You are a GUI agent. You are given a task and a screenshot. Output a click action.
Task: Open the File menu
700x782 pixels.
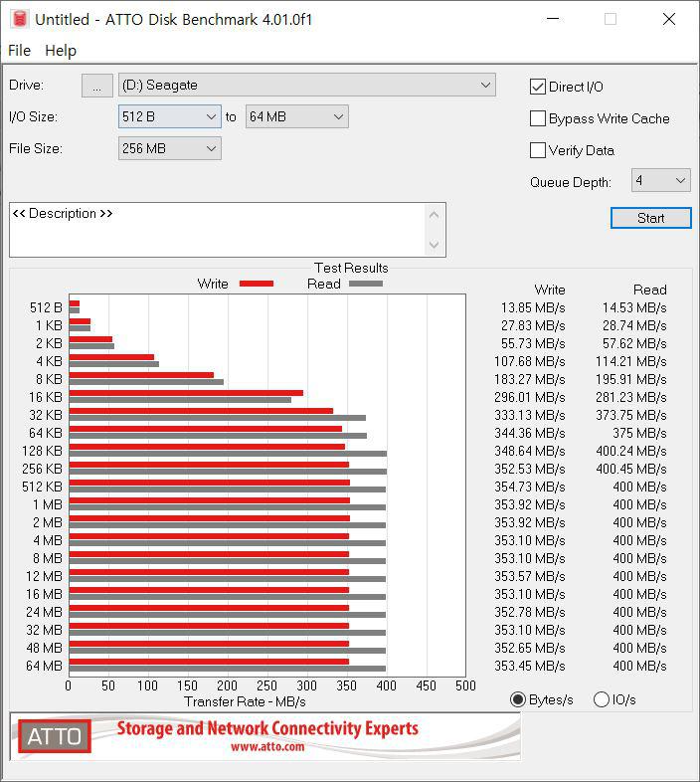20,51
